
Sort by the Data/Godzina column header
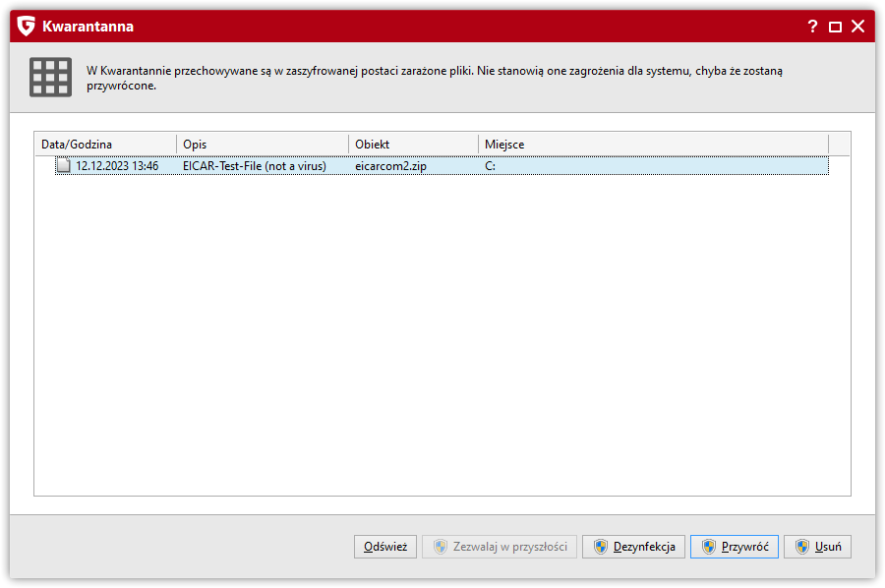coord(105,145)
